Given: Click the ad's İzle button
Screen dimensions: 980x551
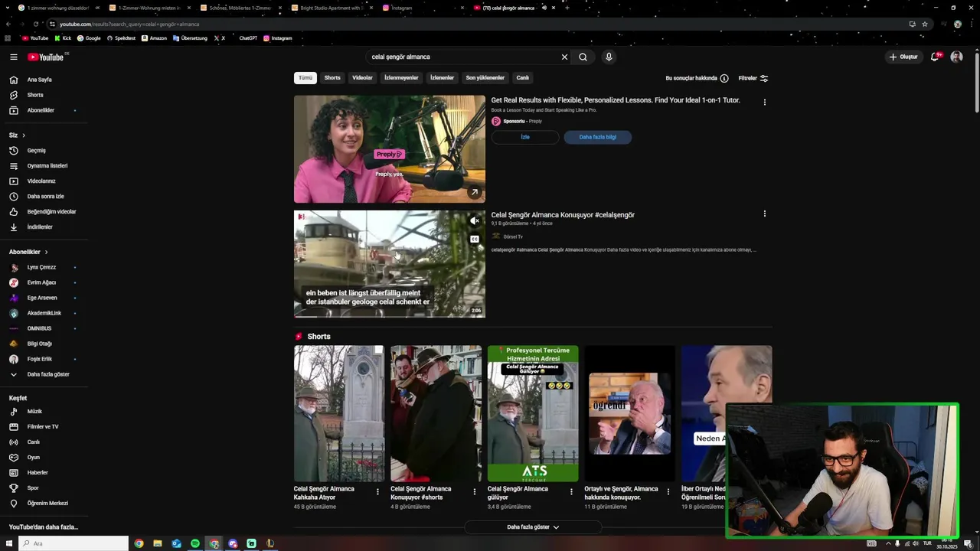Looking at the screenshot, I should 525,137.
